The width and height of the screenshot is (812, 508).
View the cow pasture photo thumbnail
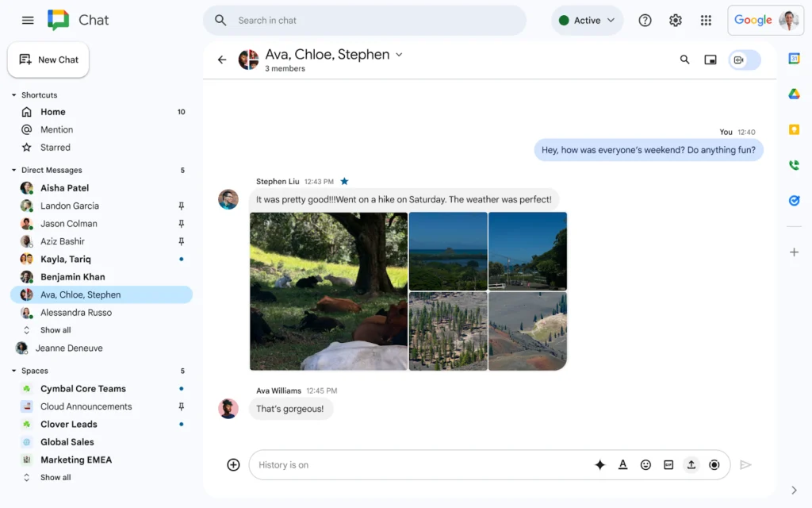(328, 292)
